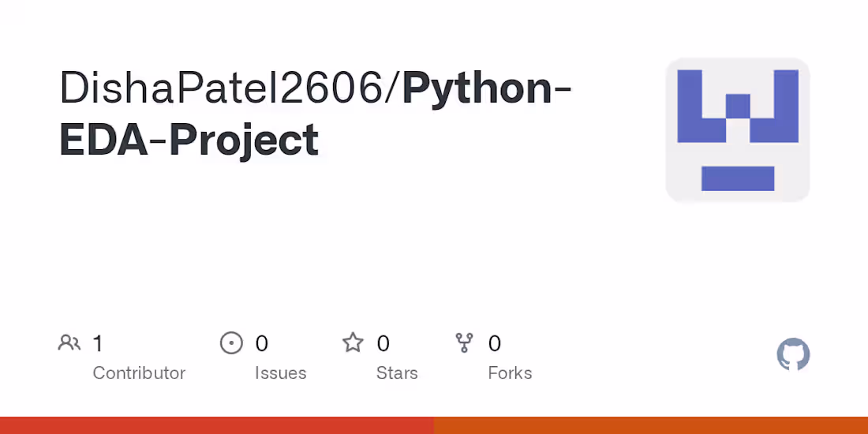The image size is (868, 434).
Task: Click the Forks count of 0
Action: 495,343
